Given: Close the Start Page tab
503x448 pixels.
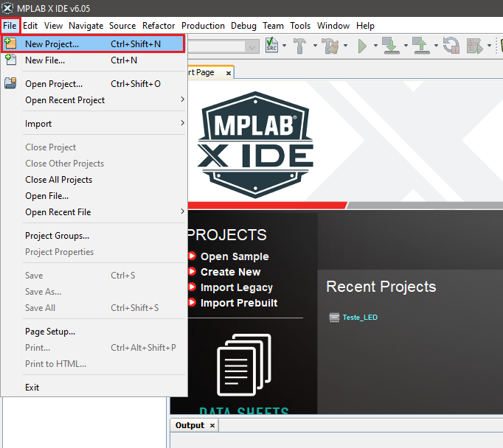Looking at the screenshot, I should coord(229,73).
